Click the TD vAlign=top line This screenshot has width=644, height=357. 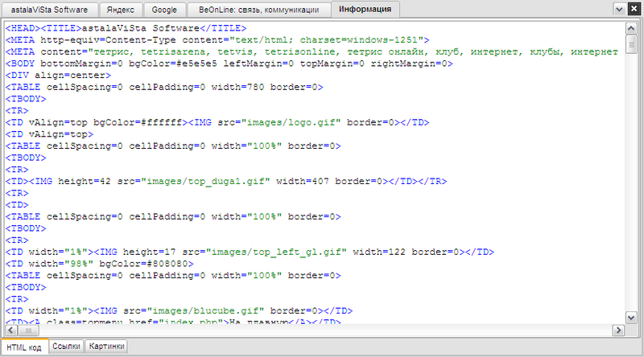point(49,134)
